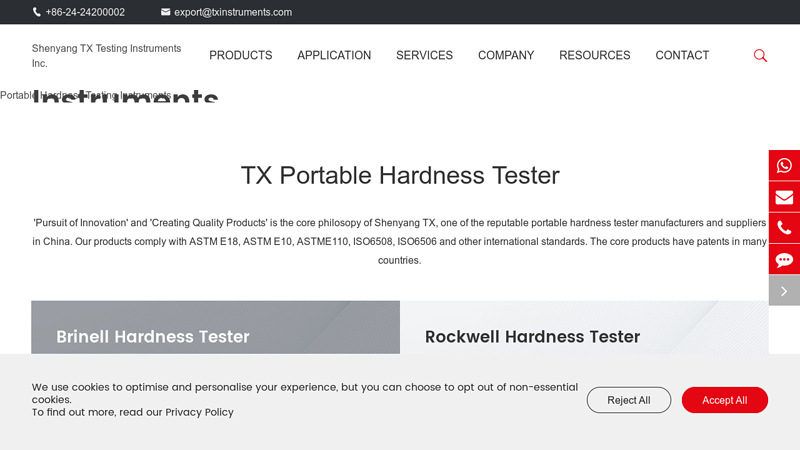Click the phone icon in the top bar
Screen dimensions: 800x450
click(x=37, y=12)
